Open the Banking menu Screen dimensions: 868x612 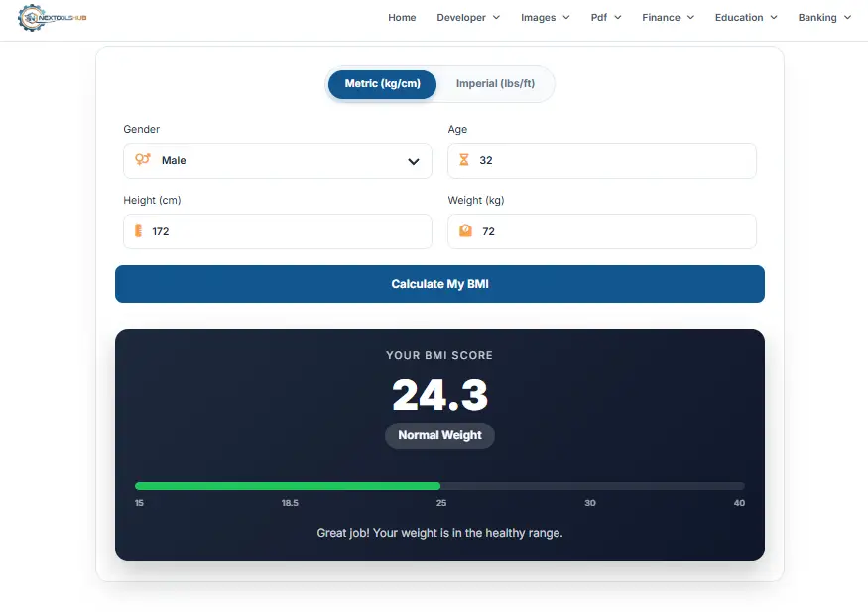(824, 18)
